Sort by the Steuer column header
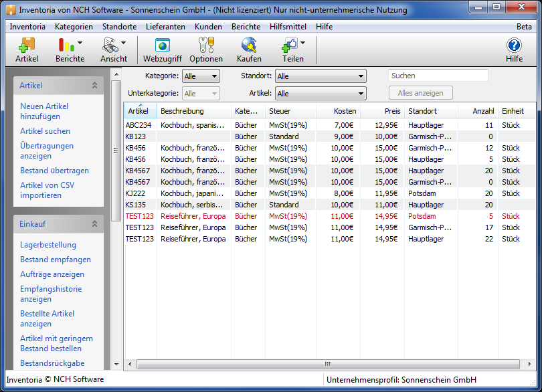The image size is (542, 392). coord(290,111)
